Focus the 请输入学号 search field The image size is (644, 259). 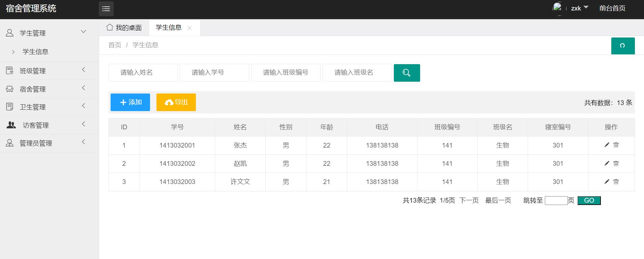click(214, 73)
